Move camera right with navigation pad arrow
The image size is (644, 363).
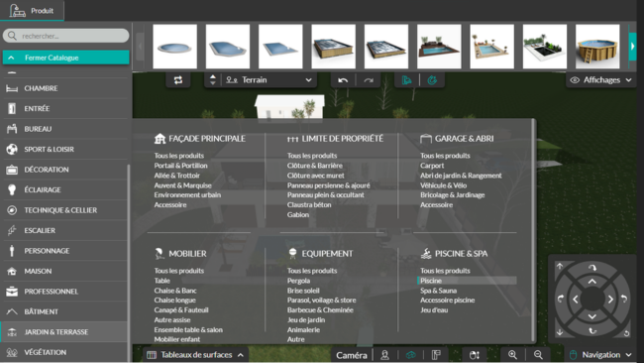click(x=610, y=300)
